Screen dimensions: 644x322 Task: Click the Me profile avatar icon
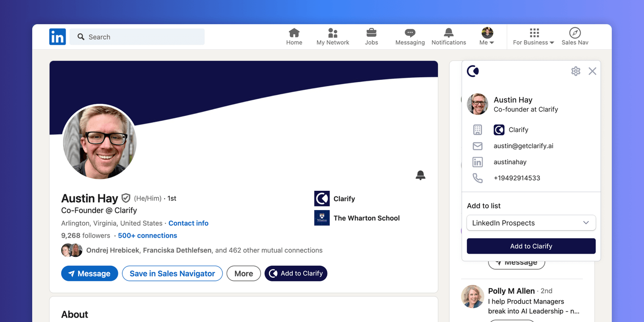point(487,33)
